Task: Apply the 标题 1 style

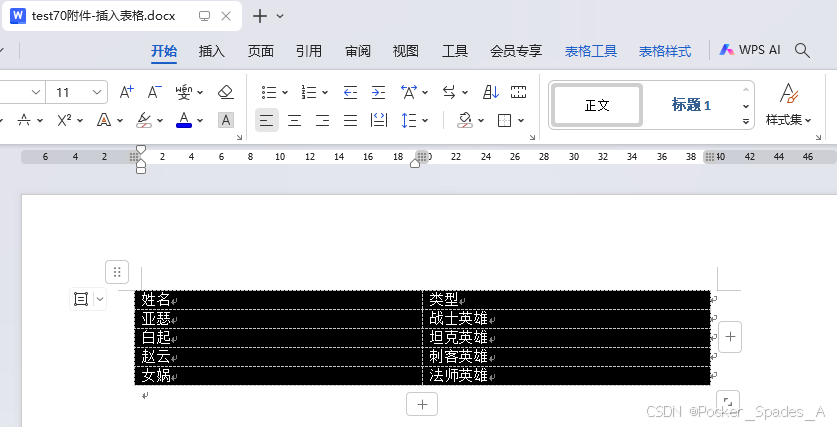Action: click(x=691, y=105)
